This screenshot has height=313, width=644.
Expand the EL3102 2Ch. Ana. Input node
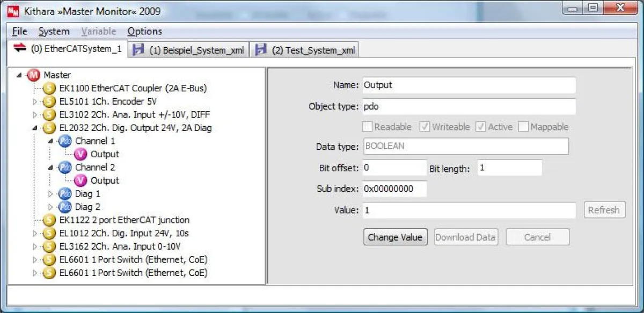pos(35,115)
